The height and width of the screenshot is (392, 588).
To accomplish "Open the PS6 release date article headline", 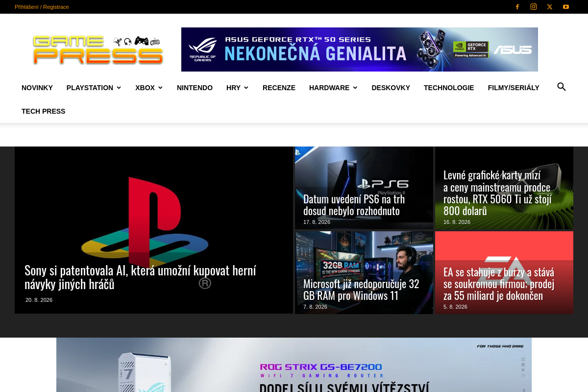I will (354, 205).
